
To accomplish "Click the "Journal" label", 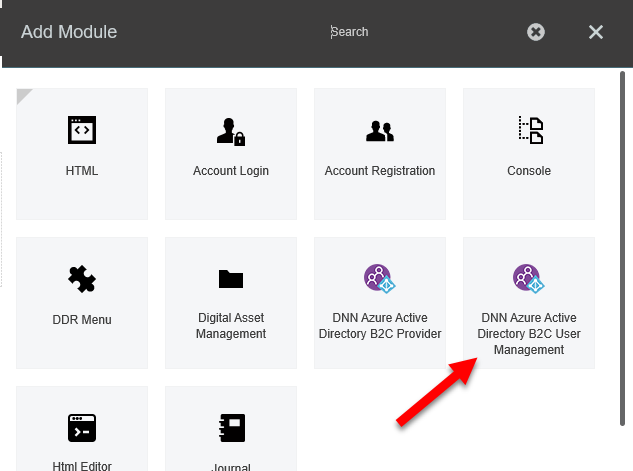I will coord(231,467).
